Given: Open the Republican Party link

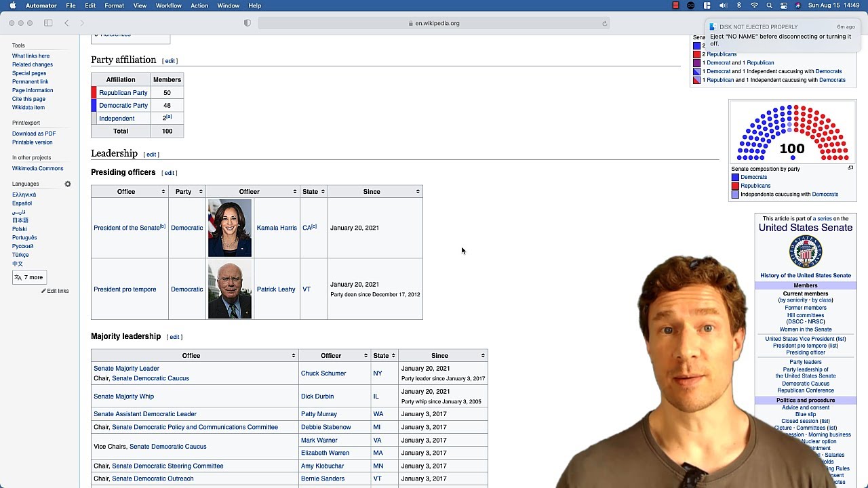Looking at the screenshot, I should [123, 93].
